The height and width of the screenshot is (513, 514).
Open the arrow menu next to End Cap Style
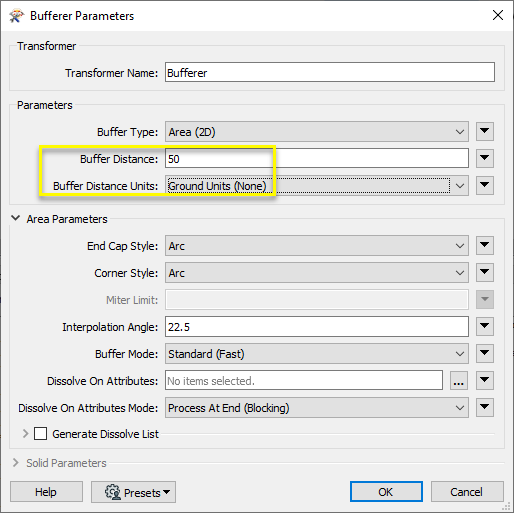tap(485, 246)
